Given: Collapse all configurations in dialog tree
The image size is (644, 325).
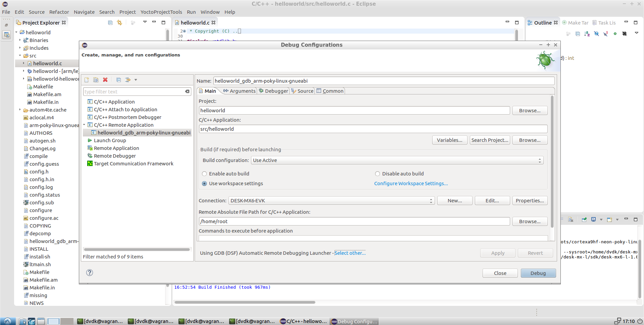Looking at the screenshot, I should [118, 80].
